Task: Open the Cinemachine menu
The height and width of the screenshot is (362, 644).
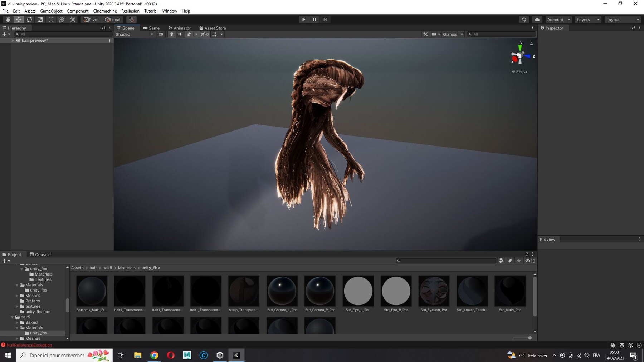Action: 105,11
